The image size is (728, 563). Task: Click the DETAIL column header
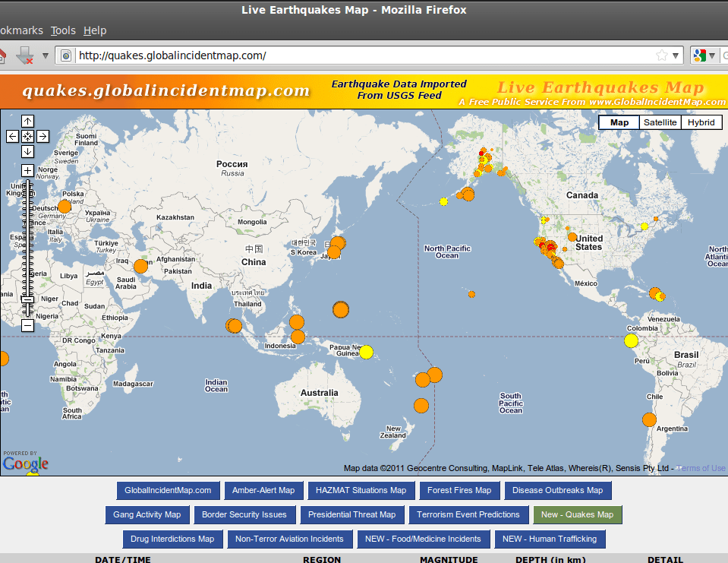point(665,559)
